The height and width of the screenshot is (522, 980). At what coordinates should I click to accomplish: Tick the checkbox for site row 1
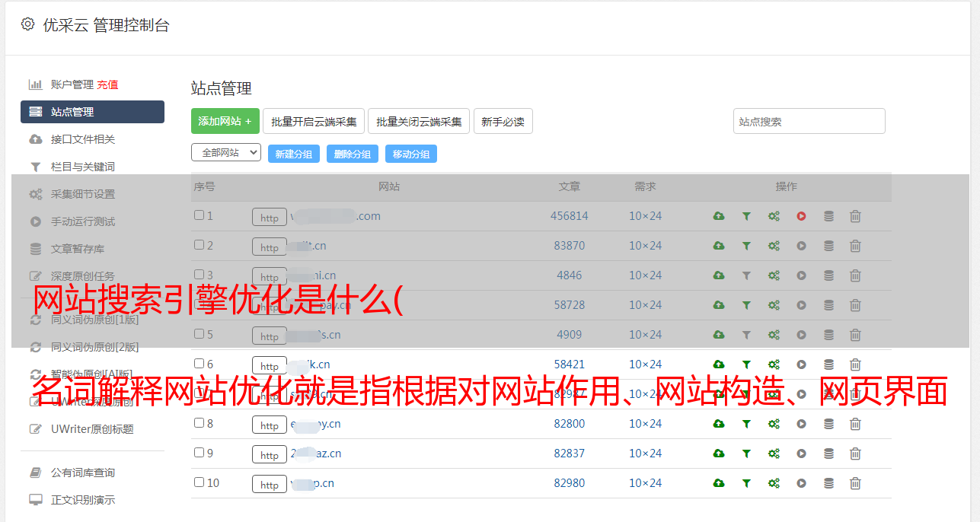pyautogui.click(x=199, y=215)
